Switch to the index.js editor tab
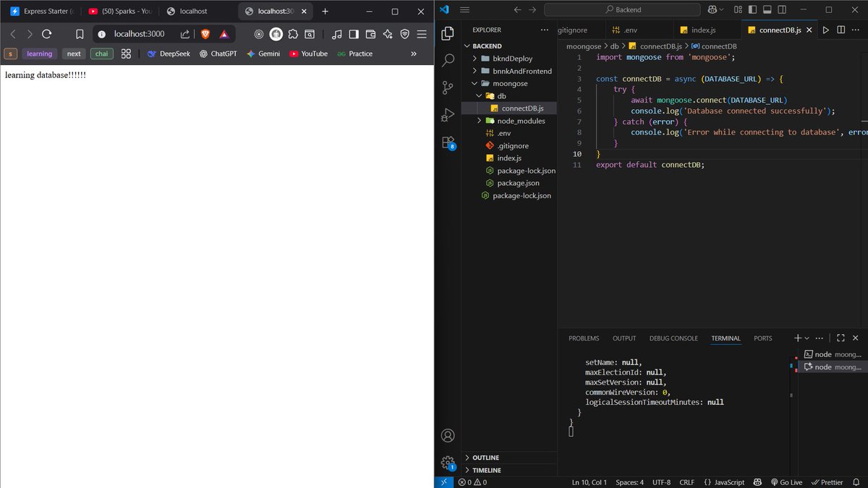The image size is (868, 488). click(707, 30)
